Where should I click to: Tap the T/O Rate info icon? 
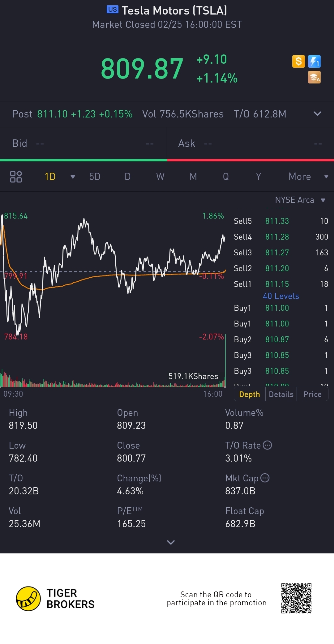point(267,445)
